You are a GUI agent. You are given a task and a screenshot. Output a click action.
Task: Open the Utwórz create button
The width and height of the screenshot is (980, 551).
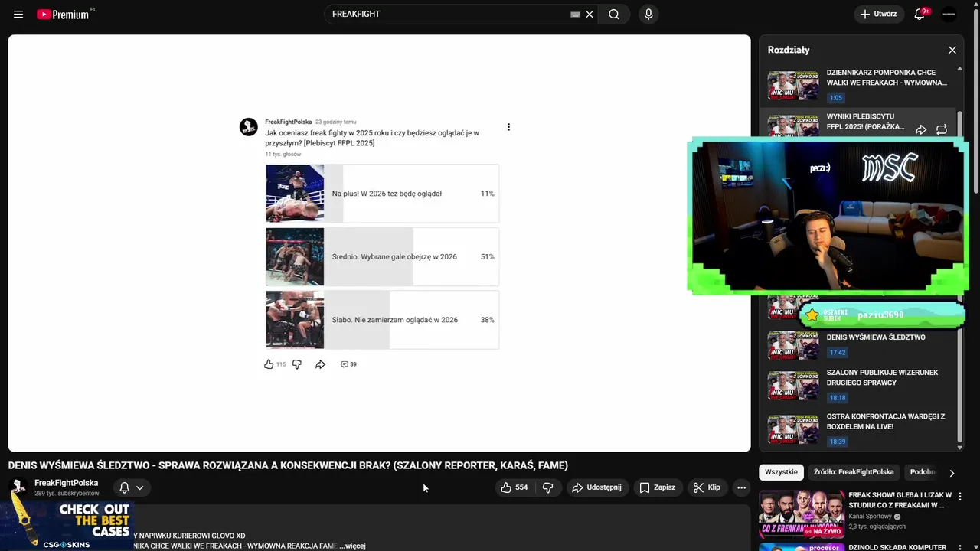[x=879, y=14]
